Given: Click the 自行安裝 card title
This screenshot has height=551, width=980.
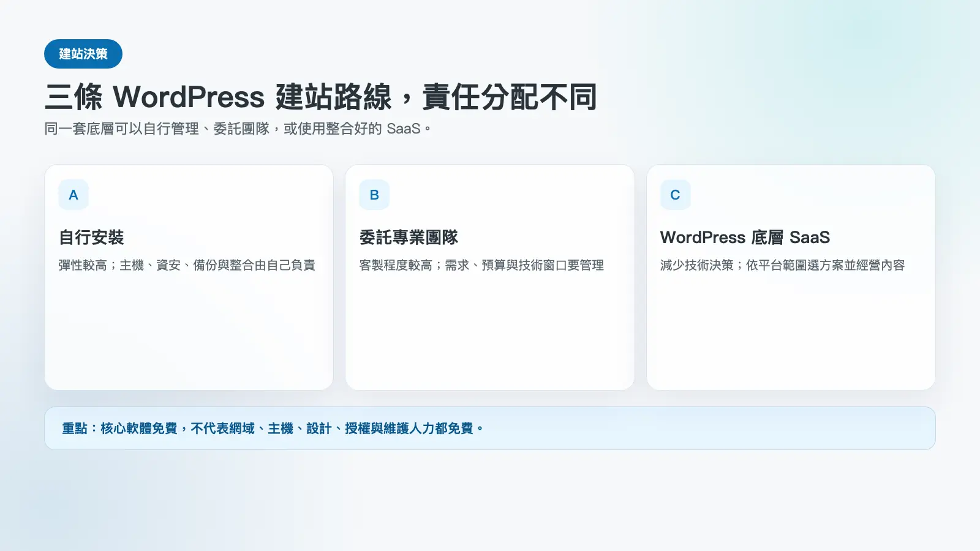Looking at the screenshot, I should point(91,237).
